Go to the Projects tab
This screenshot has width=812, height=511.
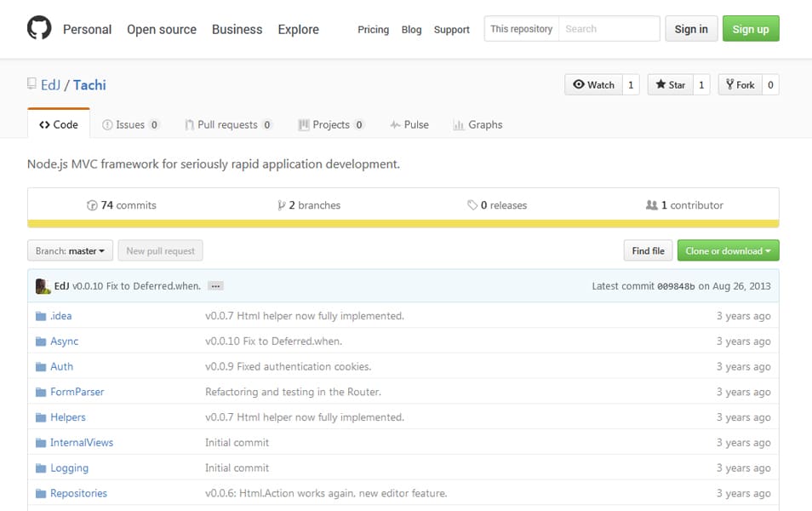click(x=331, y=124)
